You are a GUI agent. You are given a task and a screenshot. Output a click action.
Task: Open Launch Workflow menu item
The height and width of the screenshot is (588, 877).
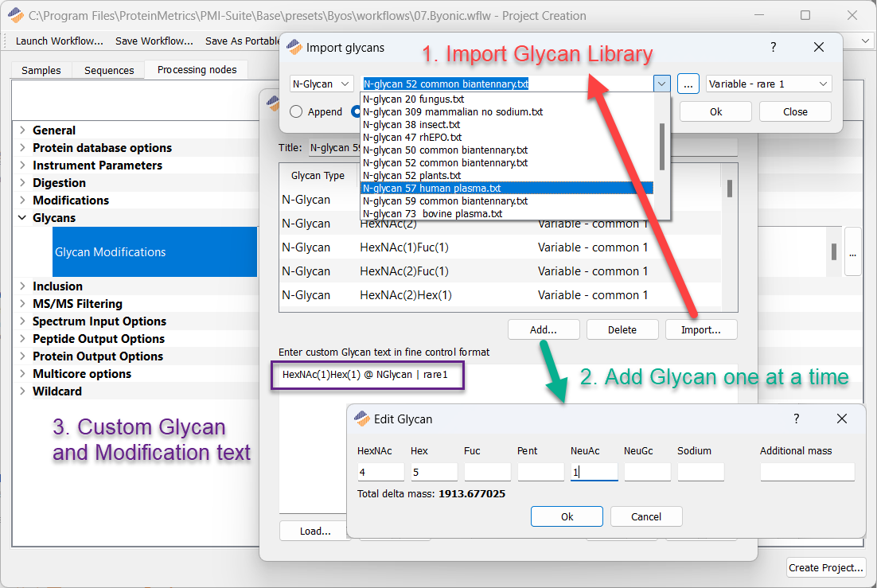coord(59,41)
